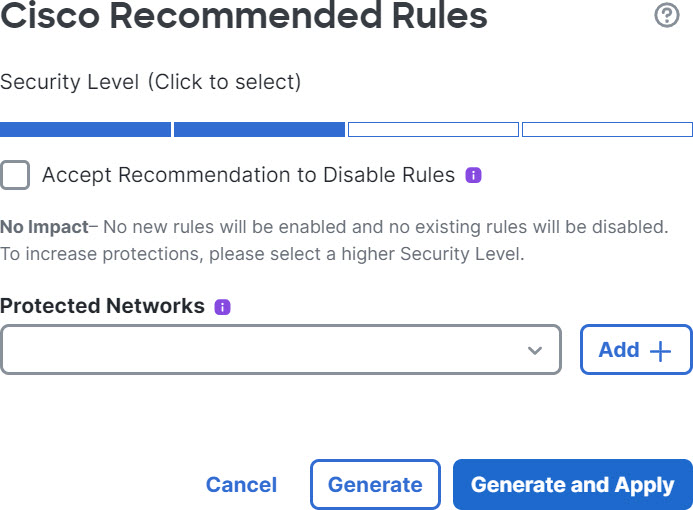Select the first Security Level segment
Screen dimensions: 693x510
pyautogui.click(x=85, y=129)
